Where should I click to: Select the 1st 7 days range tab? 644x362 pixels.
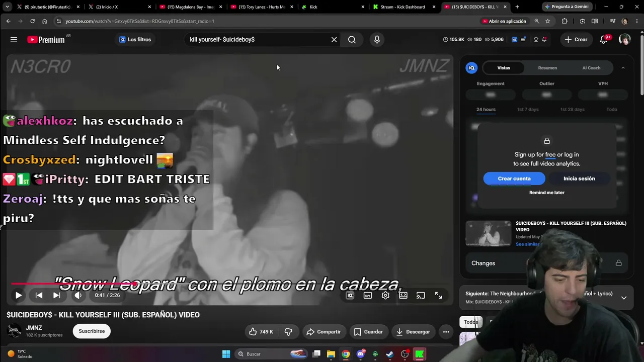click(x=528, y=110)
